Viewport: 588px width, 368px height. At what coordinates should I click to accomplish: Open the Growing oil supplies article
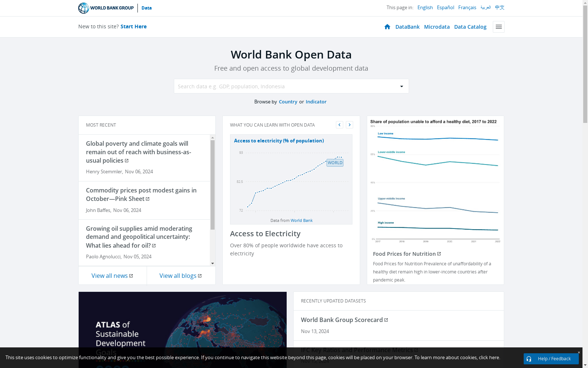[x=139, y=237]
